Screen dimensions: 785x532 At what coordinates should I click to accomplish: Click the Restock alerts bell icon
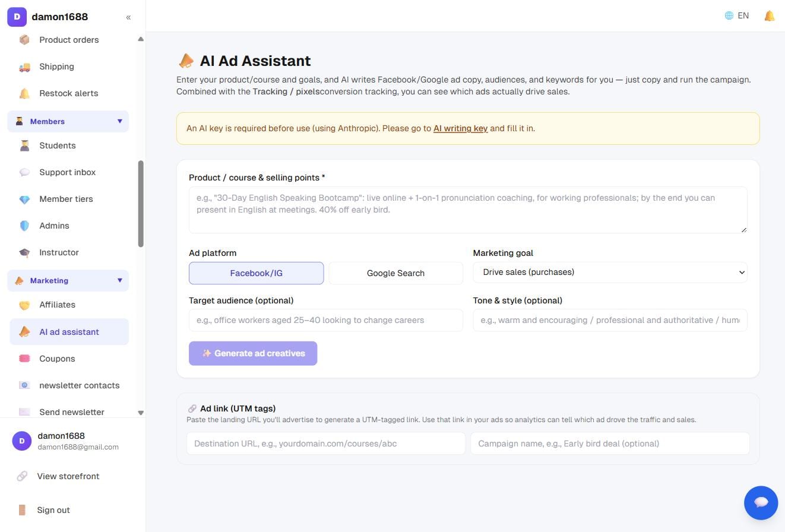(x=24, y=93)
